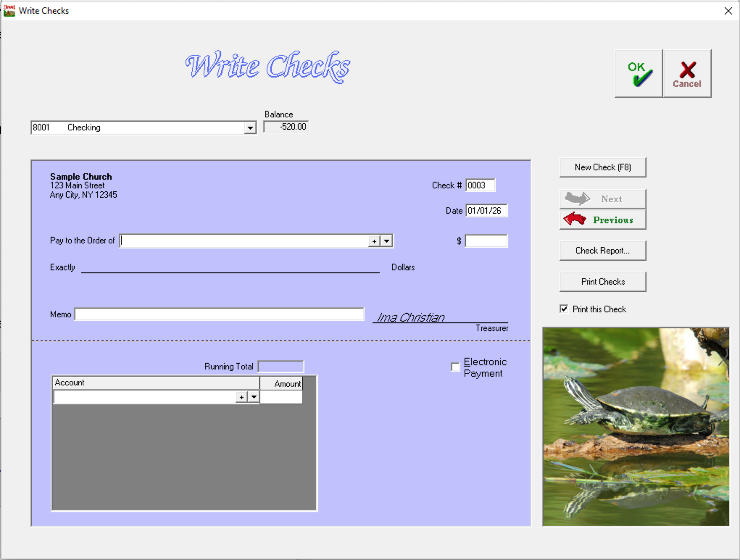Open the Check Report dialog

tap(603, 250)
